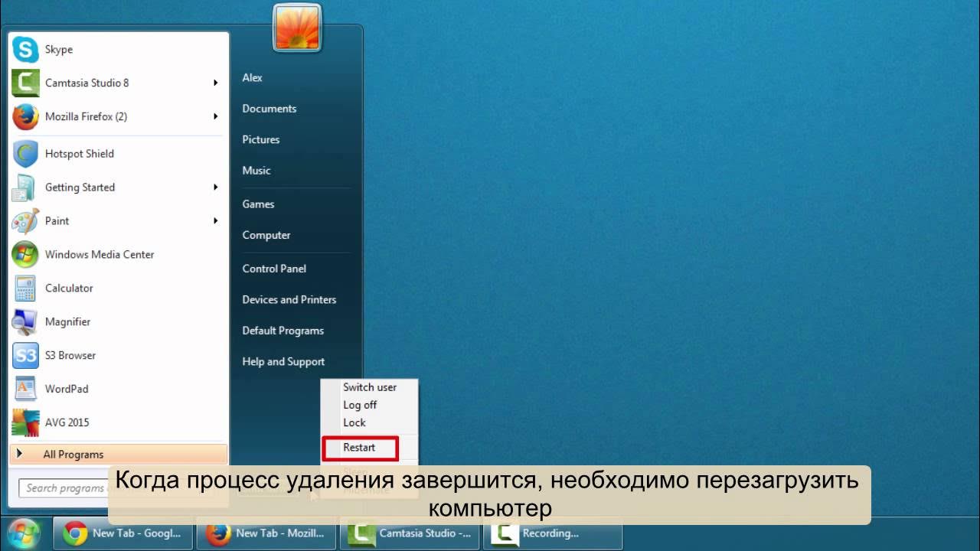Click the Windows Start orb

tap(24, 533)
